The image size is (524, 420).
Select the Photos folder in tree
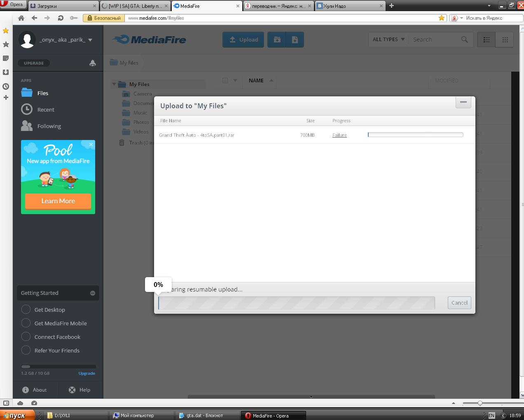click(x=136, y=122)
